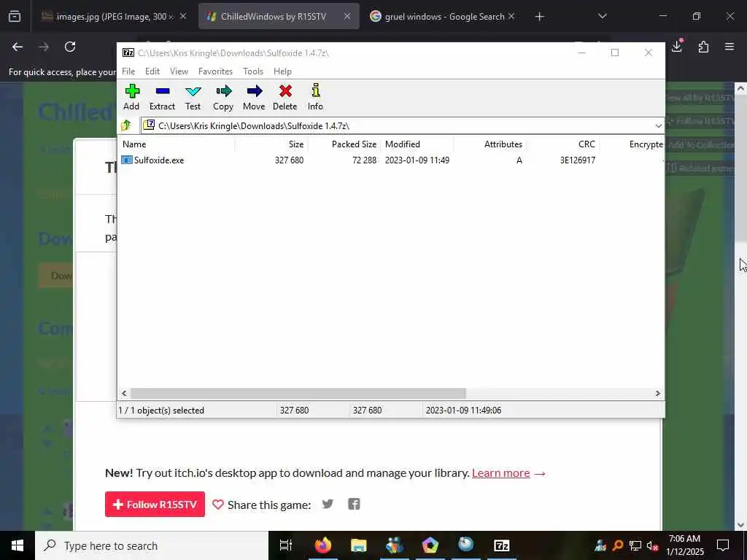
Task: Sort by the Attributes column header
Action: coord(489,144)
